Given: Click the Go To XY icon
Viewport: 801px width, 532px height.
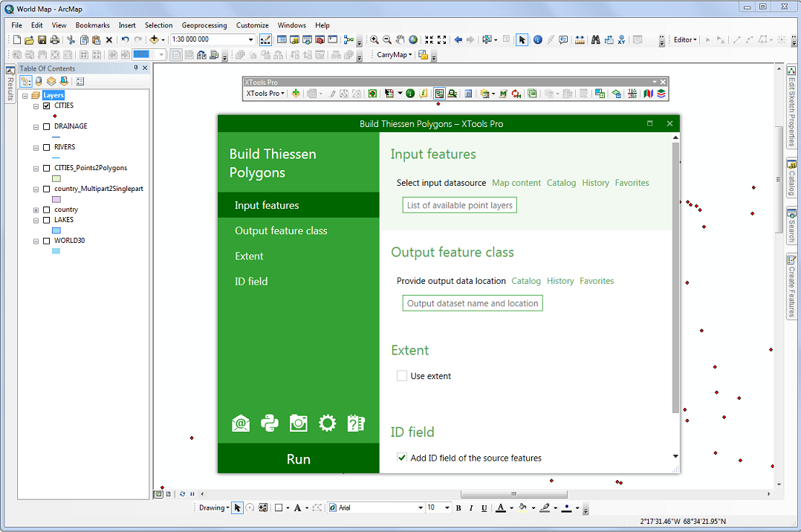Looking at the screenshot, I should [x=621, y=40].
